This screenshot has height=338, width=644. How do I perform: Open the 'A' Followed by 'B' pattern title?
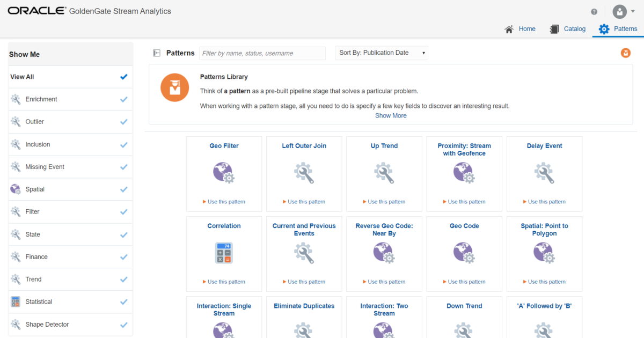coord(544,306)
